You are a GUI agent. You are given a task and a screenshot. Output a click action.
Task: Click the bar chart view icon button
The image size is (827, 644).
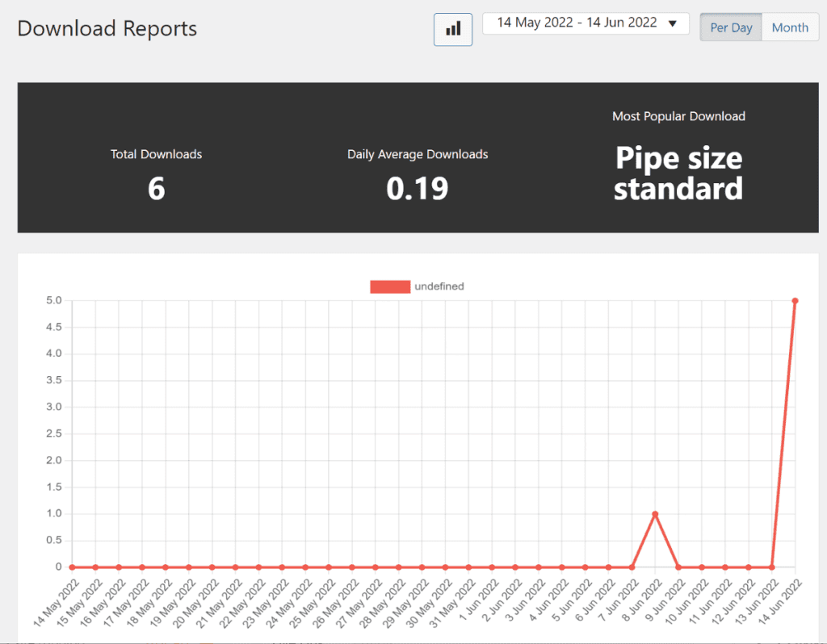click(453, 29)
